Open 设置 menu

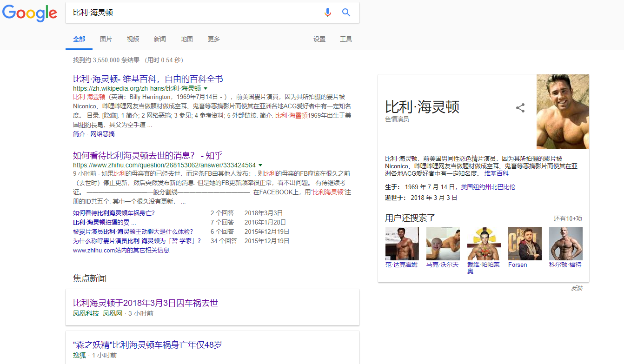pyautogui.click(x=319, y=39)
